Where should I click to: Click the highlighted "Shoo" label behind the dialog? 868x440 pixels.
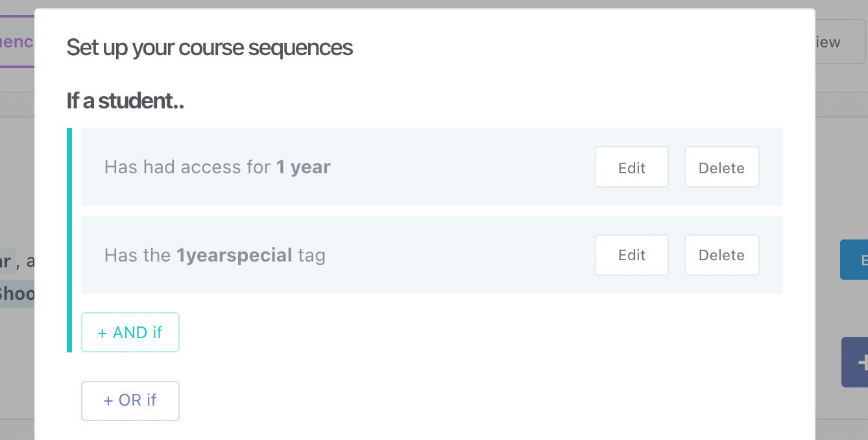tap(17, 294)
